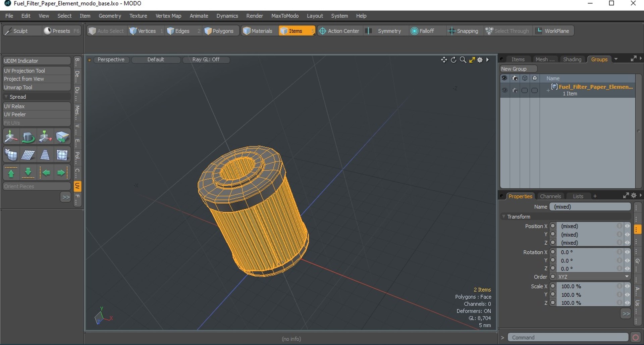Click the green left arrow UV icon

45,173
